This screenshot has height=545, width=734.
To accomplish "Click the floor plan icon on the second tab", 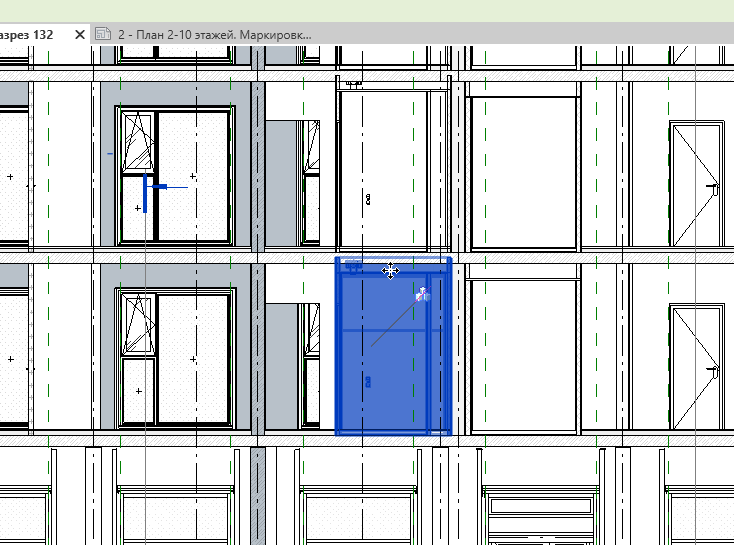I will (x=103, y=34).
